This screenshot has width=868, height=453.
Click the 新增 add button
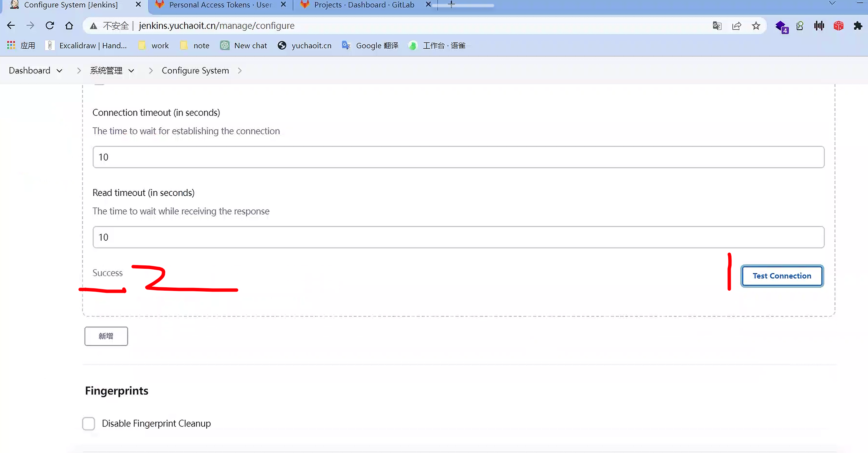click(x=106, y=336)
